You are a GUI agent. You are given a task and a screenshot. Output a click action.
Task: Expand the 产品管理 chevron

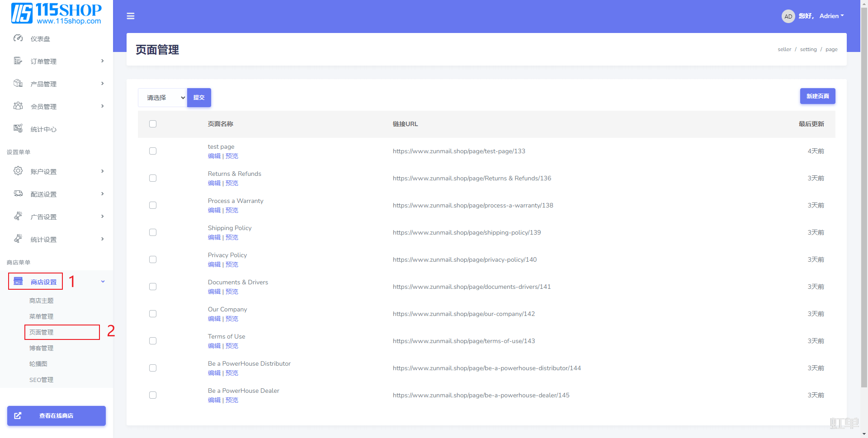click(103, 84)
